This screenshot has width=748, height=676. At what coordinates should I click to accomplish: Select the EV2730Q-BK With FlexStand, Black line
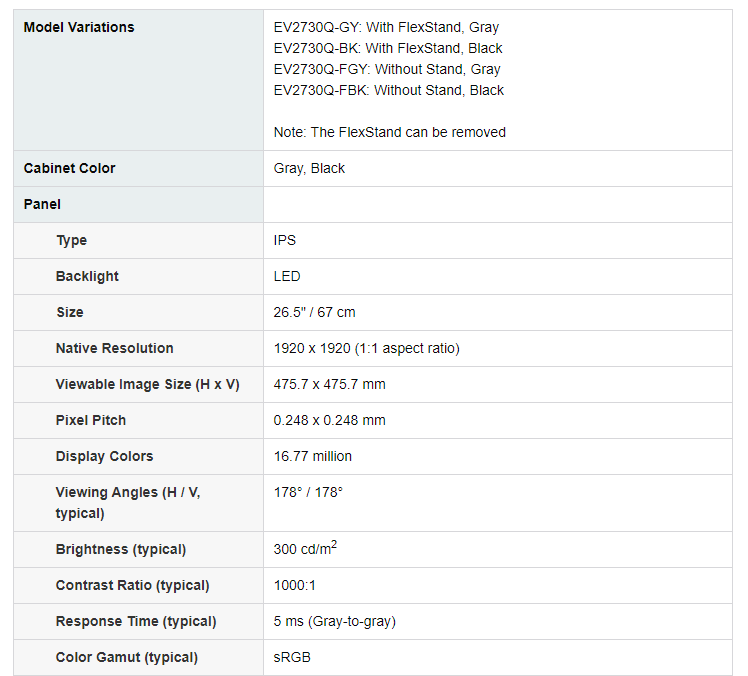click(388, 48)
